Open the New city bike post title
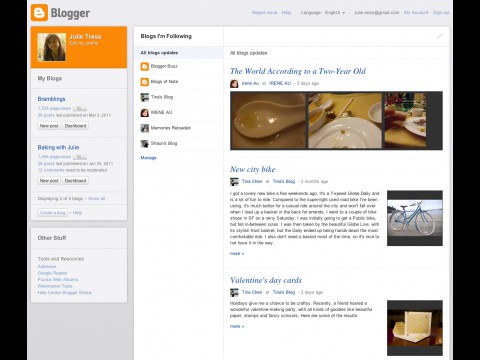The height and width of the screenshot is (360, 480). coord(252,169)
